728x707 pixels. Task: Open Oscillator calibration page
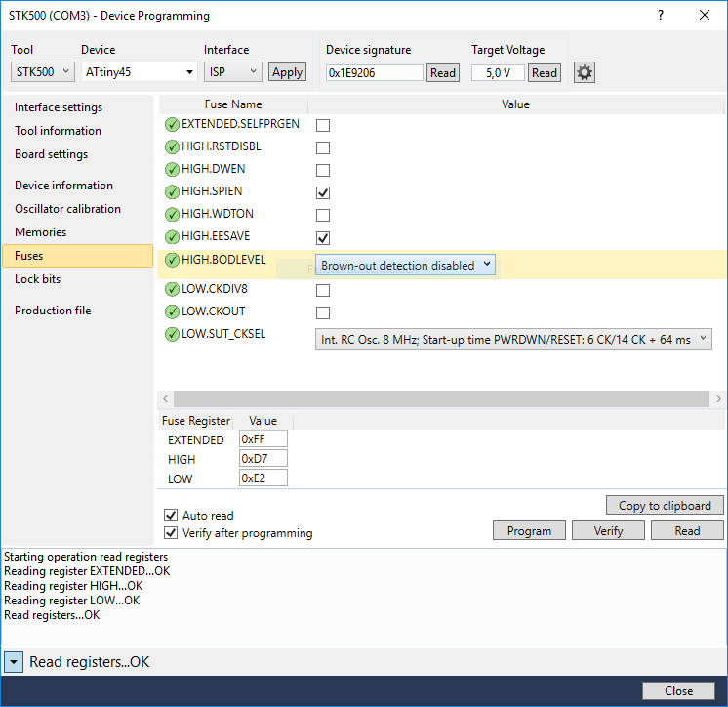pyautogui.click(x=67, y=209)
